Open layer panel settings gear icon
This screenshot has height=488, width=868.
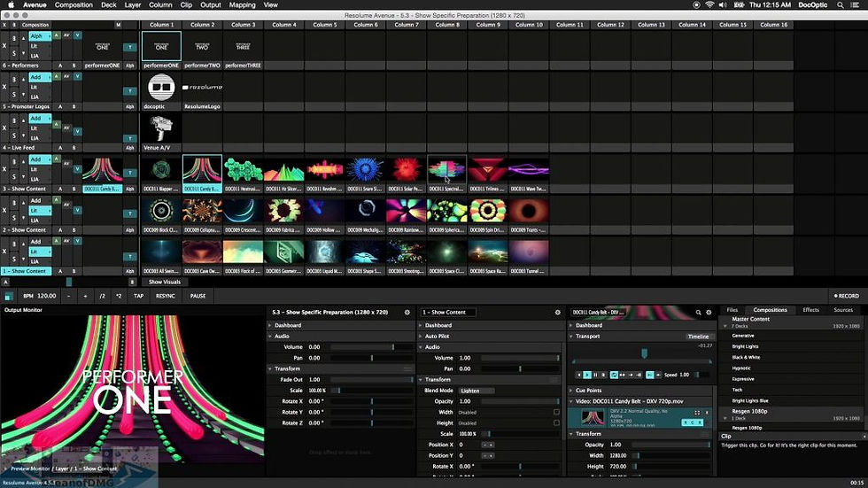click(x=557, y=313)
